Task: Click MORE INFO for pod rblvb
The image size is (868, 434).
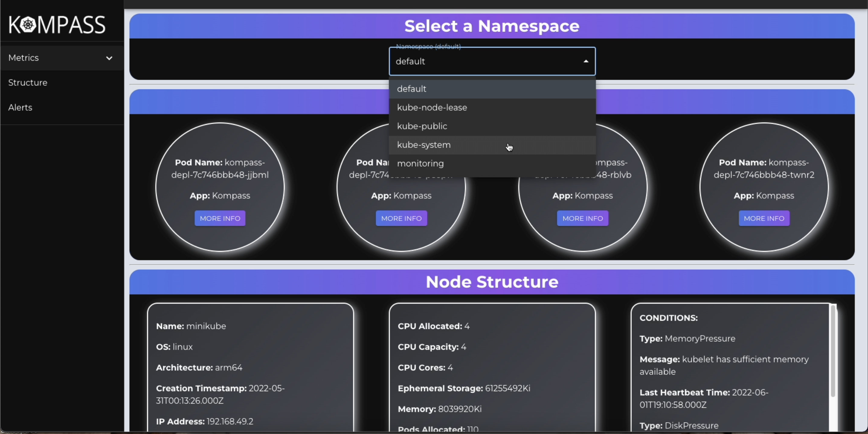Action: (582, 218)
